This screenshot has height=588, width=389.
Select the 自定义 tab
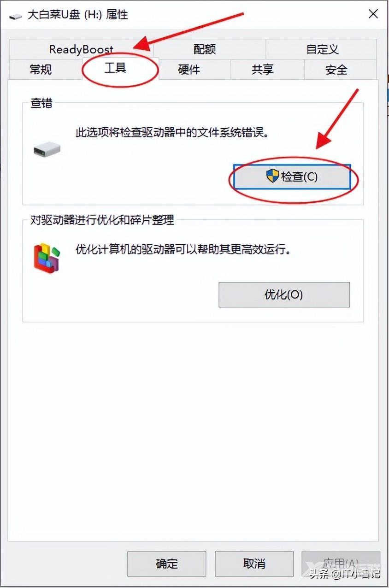tap(321, 49)
